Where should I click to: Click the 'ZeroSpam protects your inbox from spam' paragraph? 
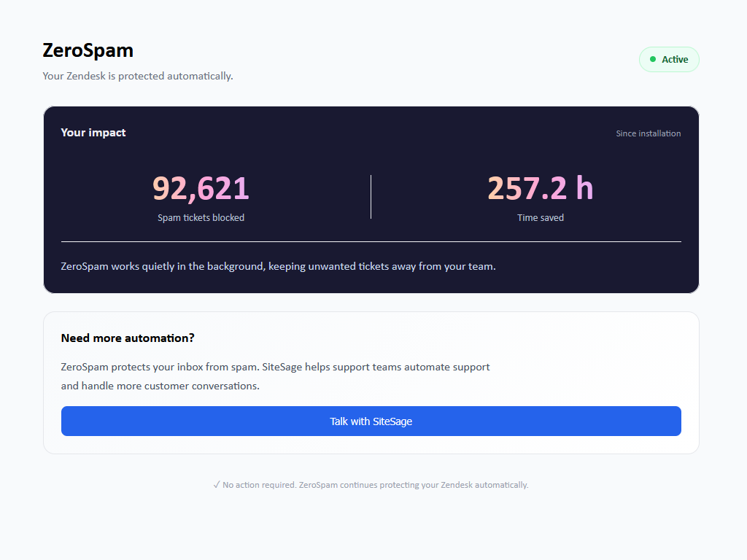tap(275, 376)
